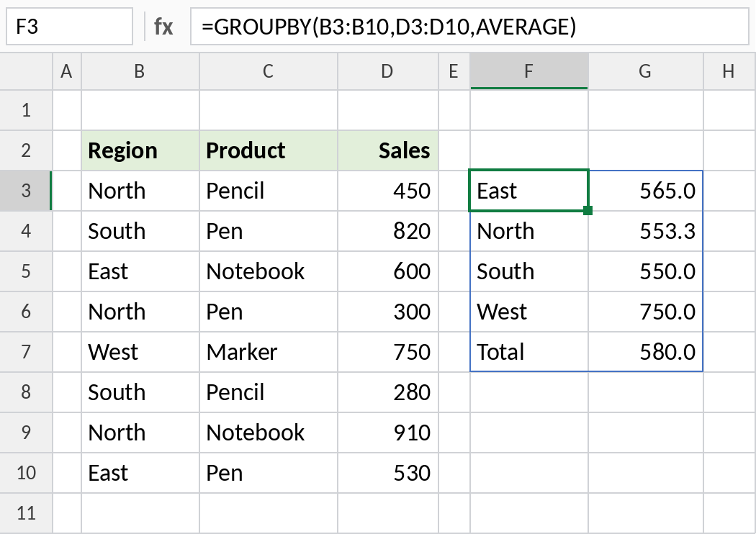Click the East cell in row 5
This screenshot has height=534, width=756.
(140, 271)
